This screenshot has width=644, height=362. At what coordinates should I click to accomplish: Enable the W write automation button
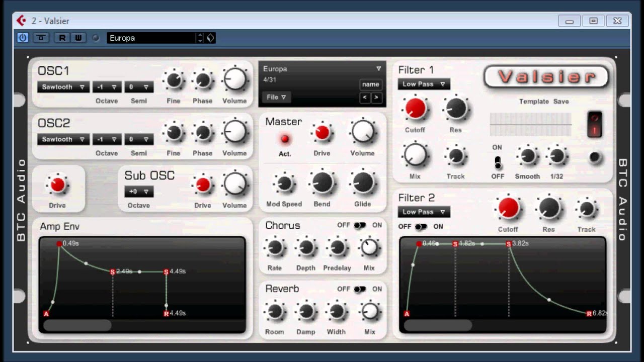[x=78, y=38]
